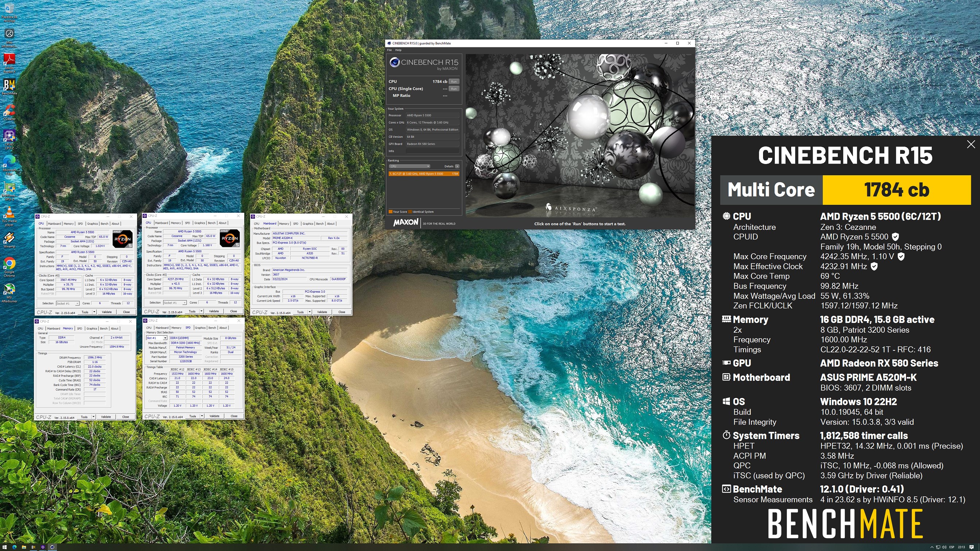Switch to Bench tab in CPU-Z Memory window

click(x=104, y=329)
